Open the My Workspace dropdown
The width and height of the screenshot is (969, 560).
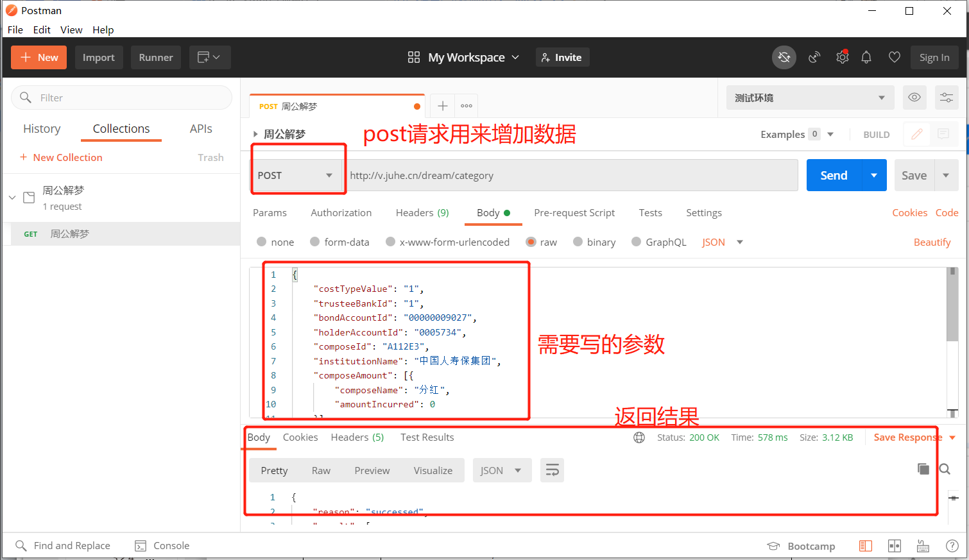[x=474, y=57]
